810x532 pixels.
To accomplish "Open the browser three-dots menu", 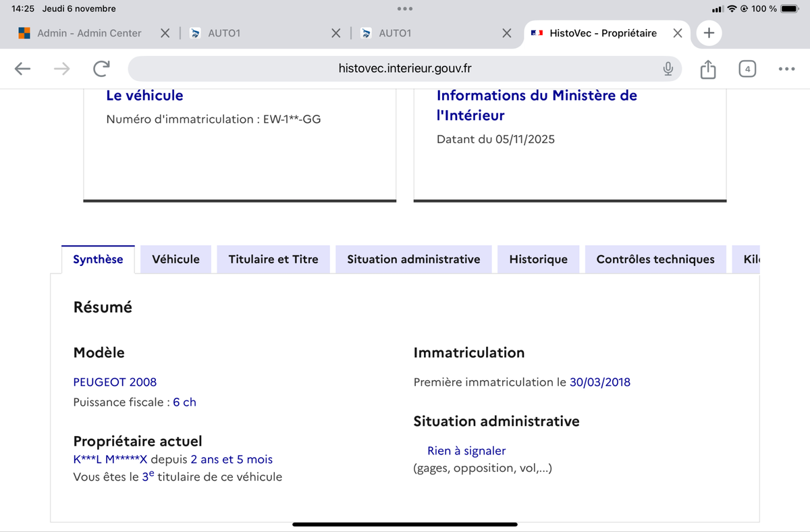I will [x=786, y=68].
